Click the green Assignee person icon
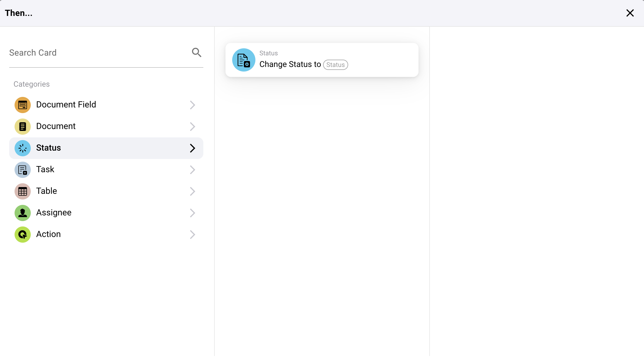The height and width of the screenshot is (359, 644). 23,213
